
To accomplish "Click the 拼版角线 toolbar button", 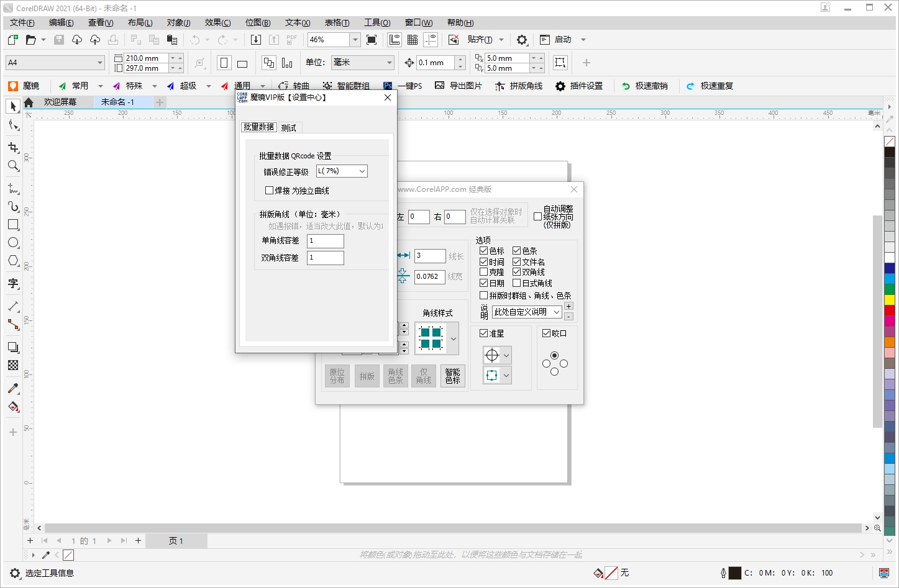I will coord(519,86).
